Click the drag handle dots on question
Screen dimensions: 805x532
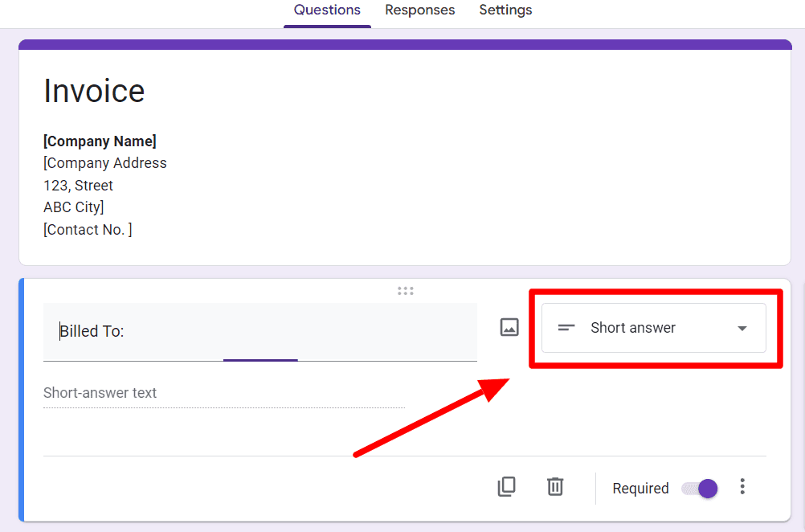[x=406, y=291]
